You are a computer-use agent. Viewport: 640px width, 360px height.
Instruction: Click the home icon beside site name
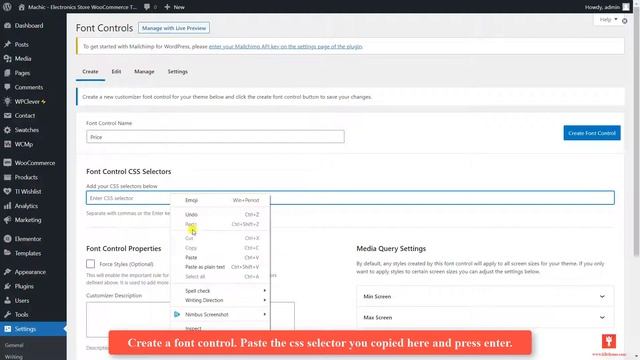pyautogui.click(x=22, y=7)
